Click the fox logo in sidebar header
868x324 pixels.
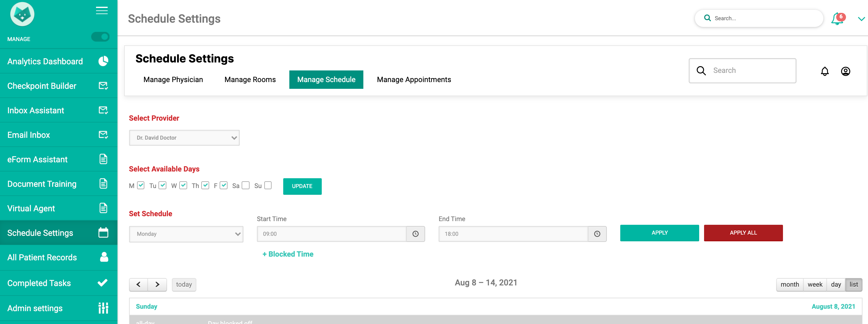pyautogui.click(x=22, y=14)
